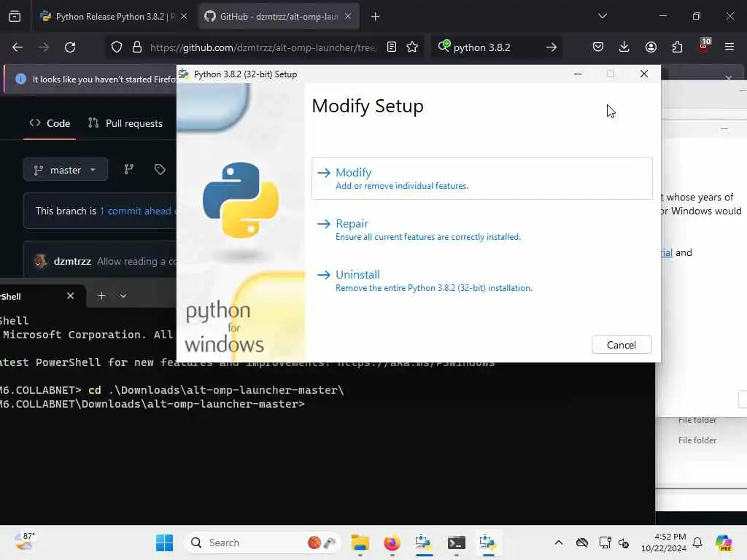Add a new terminal tab
The width and height of the screenshot is (747, 560).
pyautogui.click(x=101, y=296)
